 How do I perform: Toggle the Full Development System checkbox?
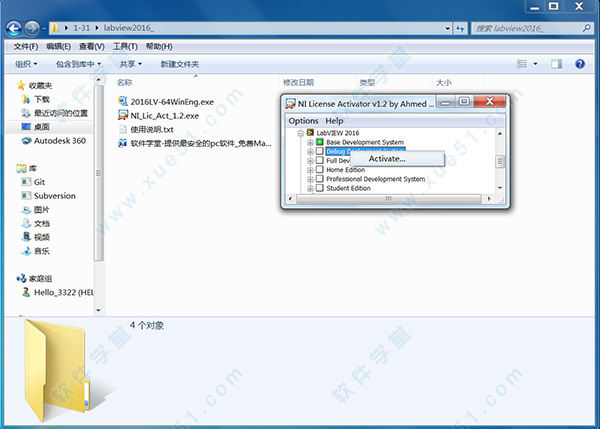click(320, 160)
